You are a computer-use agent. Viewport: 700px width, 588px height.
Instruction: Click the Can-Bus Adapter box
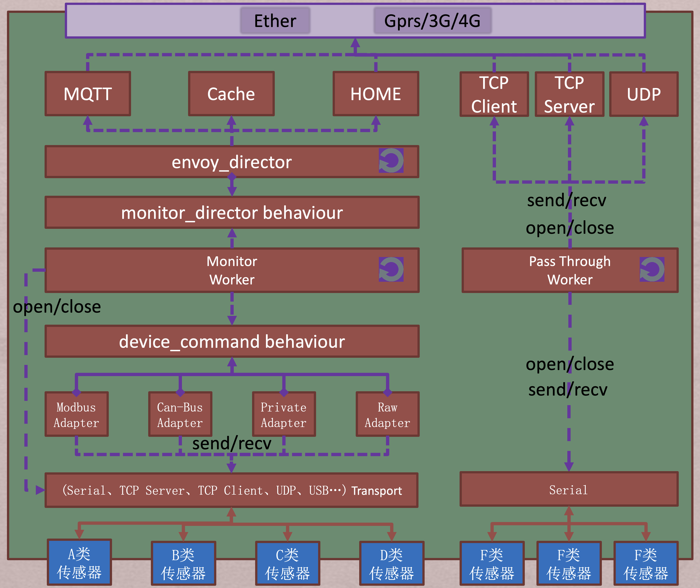180,414
